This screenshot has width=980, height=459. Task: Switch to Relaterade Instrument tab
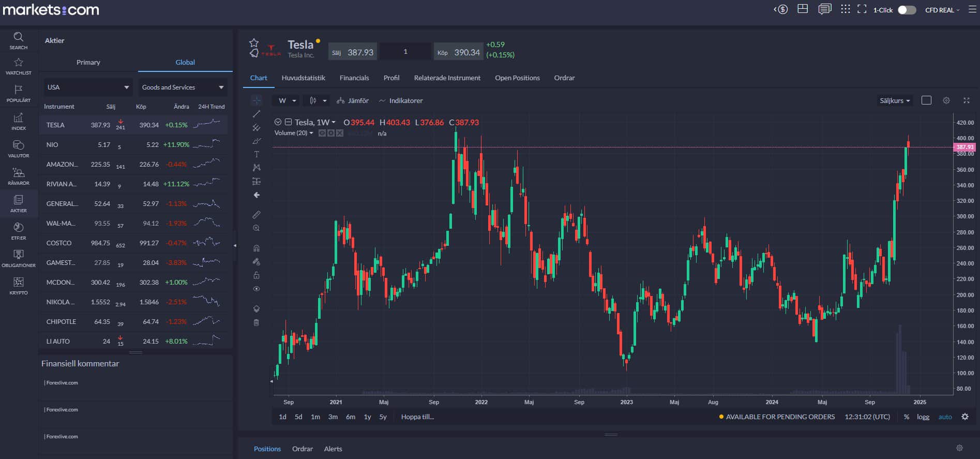(x=447, y=78)
